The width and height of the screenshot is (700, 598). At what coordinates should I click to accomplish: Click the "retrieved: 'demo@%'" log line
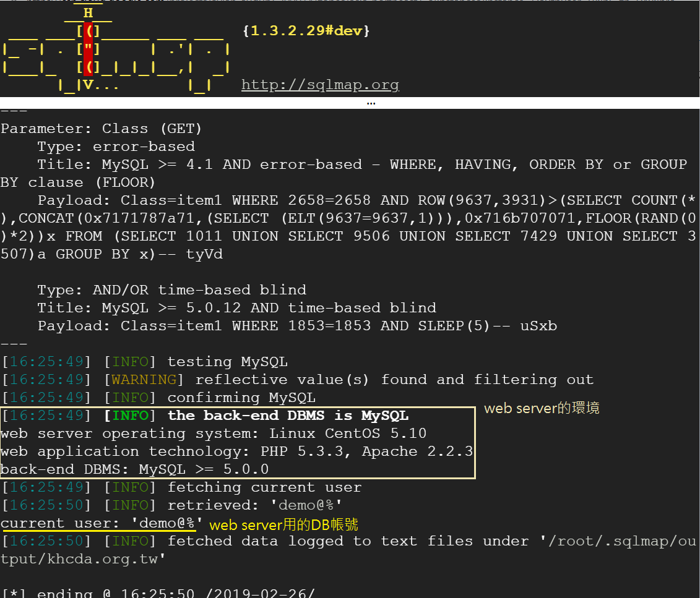click(172, 505)
